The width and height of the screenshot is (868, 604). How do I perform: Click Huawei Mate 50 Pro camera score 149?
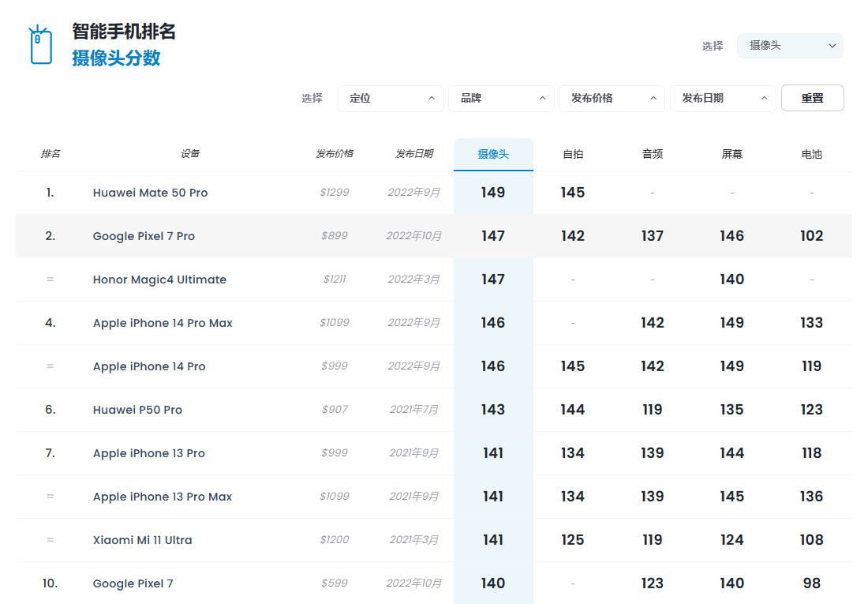click(493, 193)
